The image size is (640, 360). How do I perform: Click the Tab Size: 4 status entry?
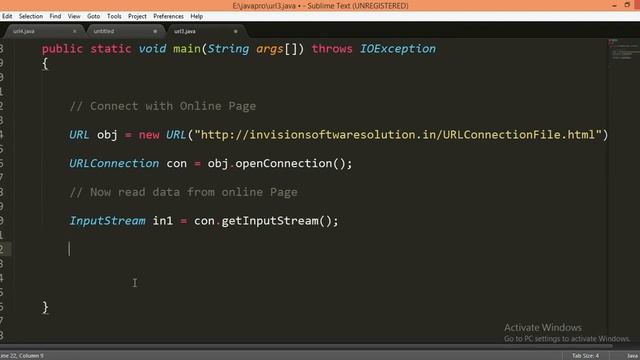pyautogui.click(x=585, y=356)
